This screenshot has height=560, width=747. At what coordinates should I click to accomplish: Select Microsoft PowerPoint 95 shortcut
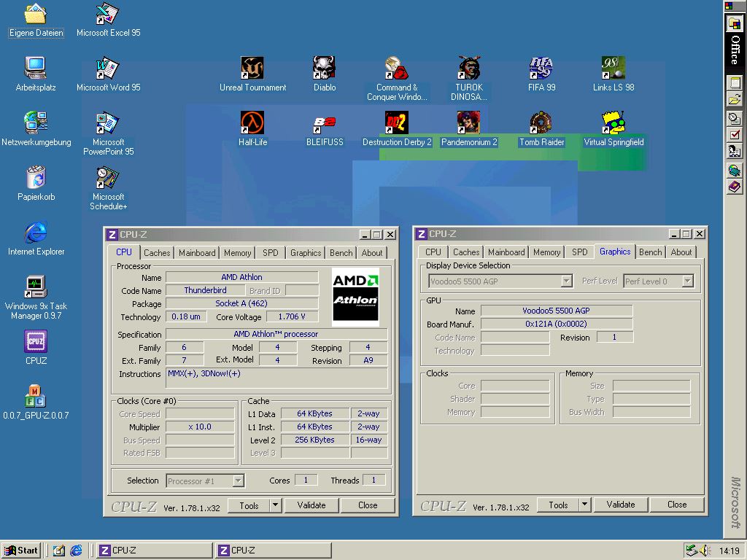[x=108, y=122]
